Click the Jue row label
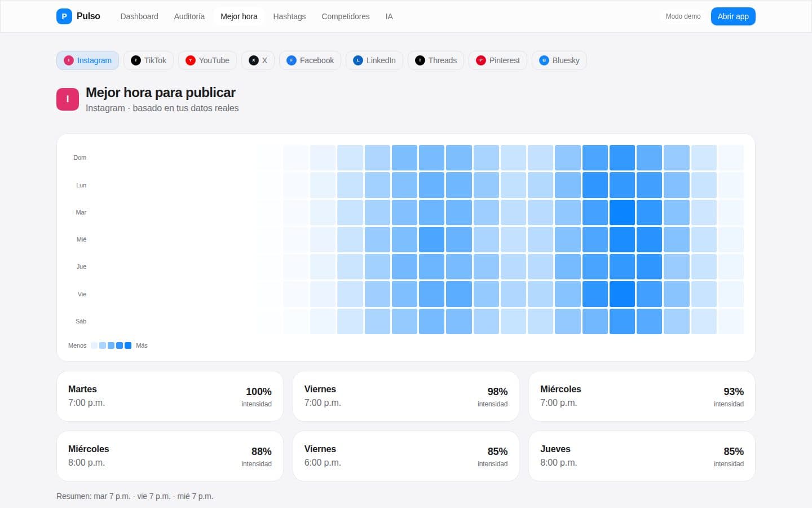 point(81,266)
